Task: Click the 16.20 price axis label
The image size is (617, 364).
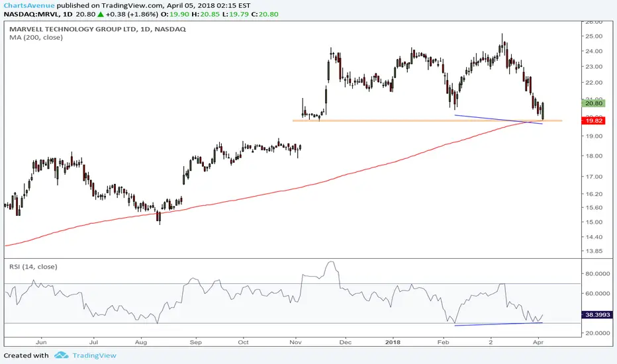Action: [x=594, y=194]
